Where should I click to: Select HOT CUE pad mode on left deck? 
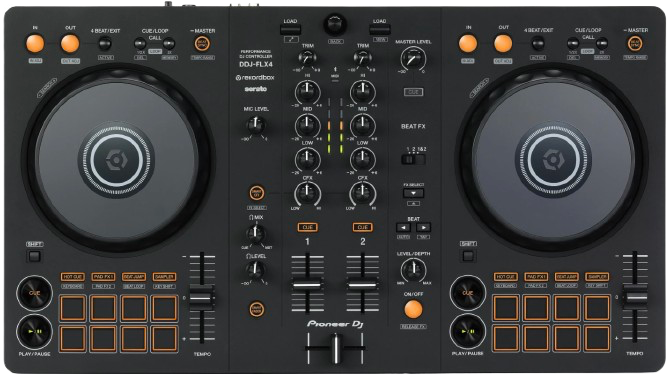pyautogui.click(x=73, y=277)
